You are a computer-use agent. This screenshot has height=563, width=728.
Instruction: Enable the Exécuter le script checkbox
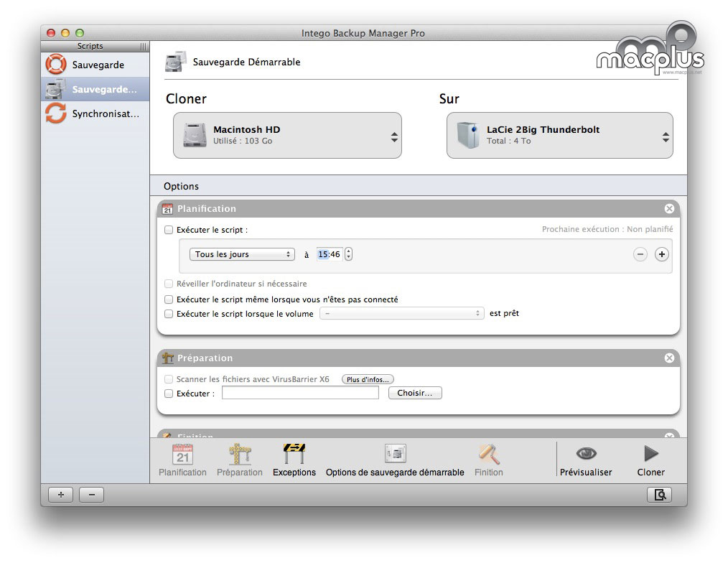click(169, 230)
